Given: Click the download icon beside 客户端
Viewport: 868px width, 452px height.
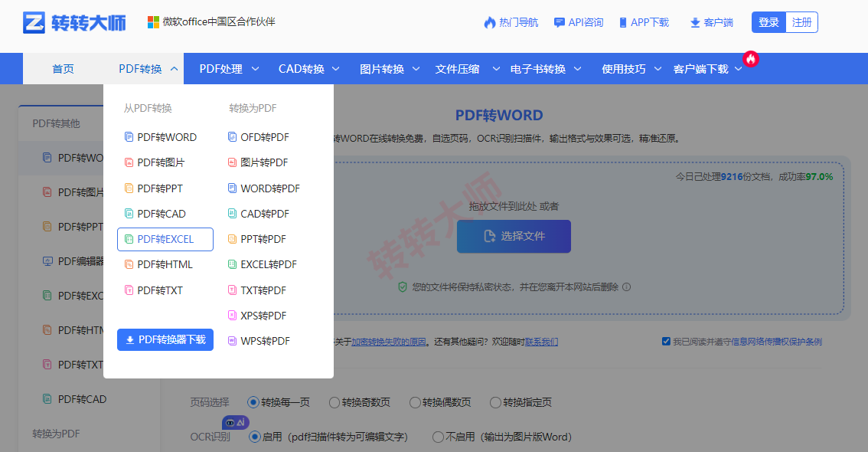Looking at the screenshot, I should [x=695, y=23].
